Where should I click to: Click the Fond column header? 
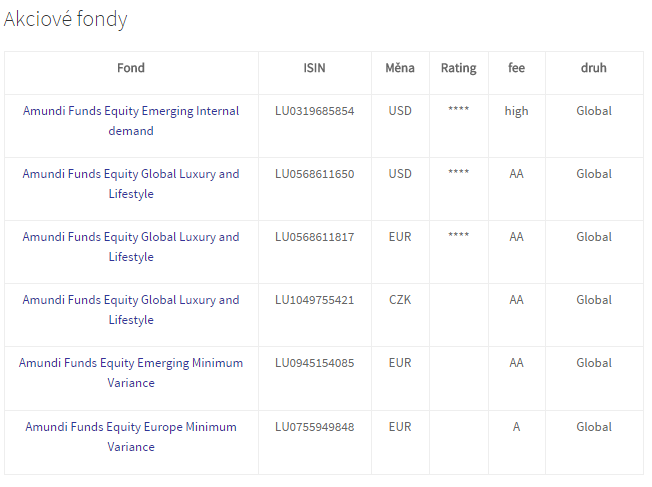tap(131, 68)
